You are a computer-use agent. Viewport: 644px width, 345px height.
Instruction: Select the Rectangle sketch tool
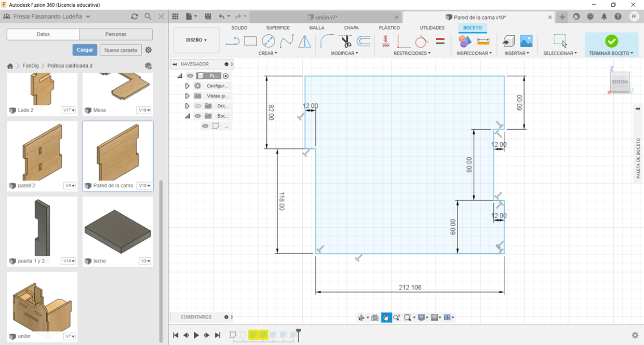point(250,41)
